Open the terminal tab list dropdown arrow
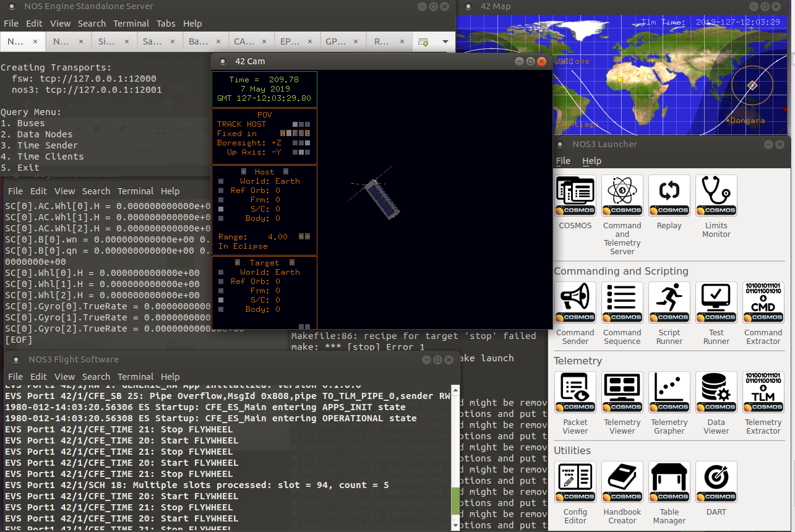The width and height of the screenshot is (795, 532). click(445, 41)
